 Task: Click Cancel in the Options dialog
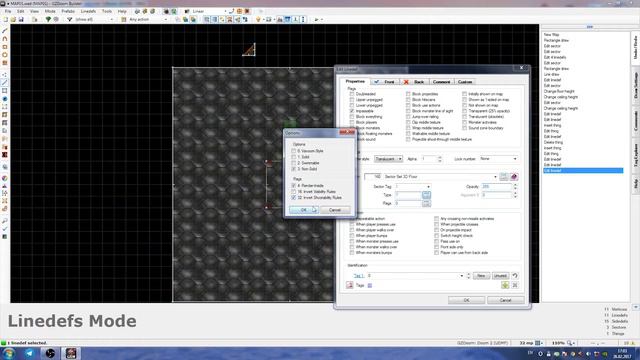(x=335, y=210)
